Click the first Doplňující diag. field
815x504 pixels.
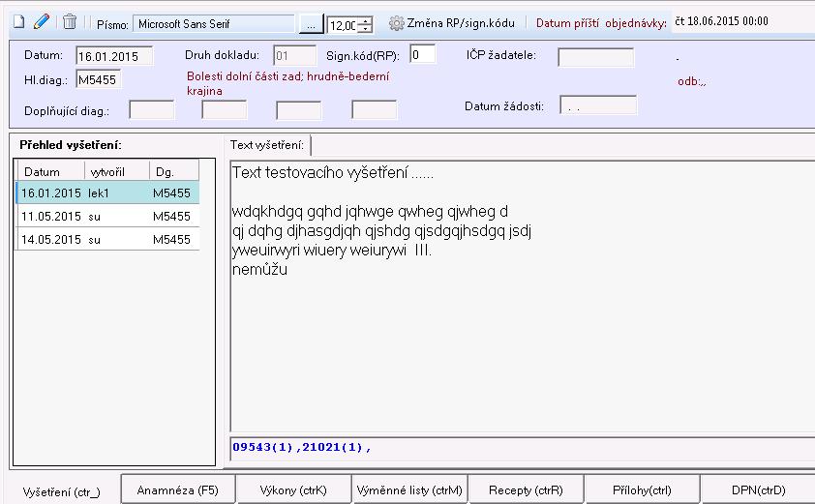click(x=152, y=110)
